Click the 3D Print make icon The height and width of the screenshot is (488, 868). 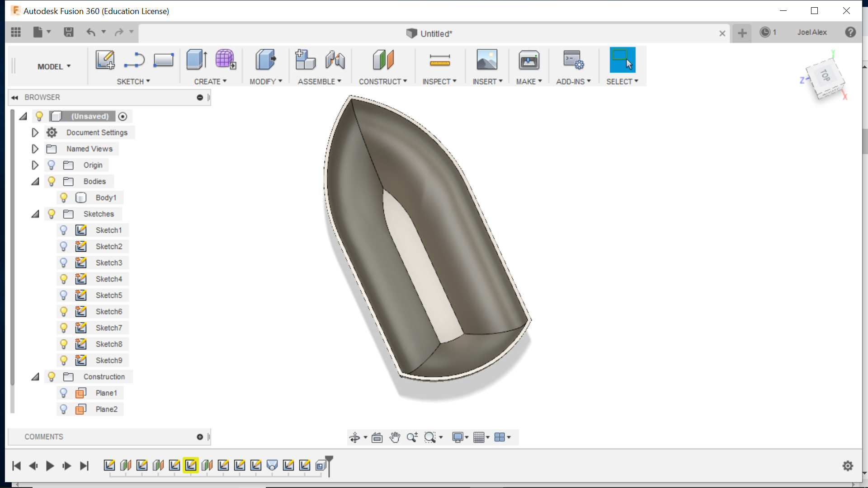pos(528,60)
